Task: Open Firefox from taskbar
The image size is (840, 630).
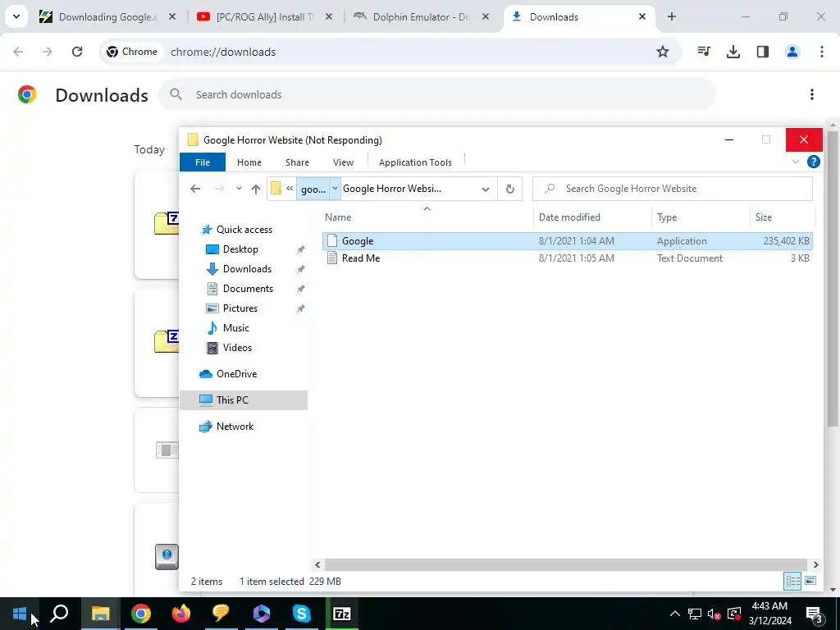Action: [181, 614]
